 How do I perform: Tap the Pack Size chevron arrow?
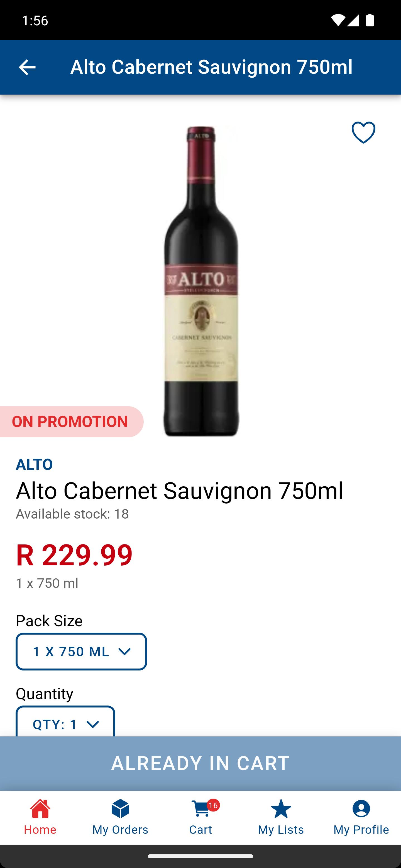click(x=124, y=652)
